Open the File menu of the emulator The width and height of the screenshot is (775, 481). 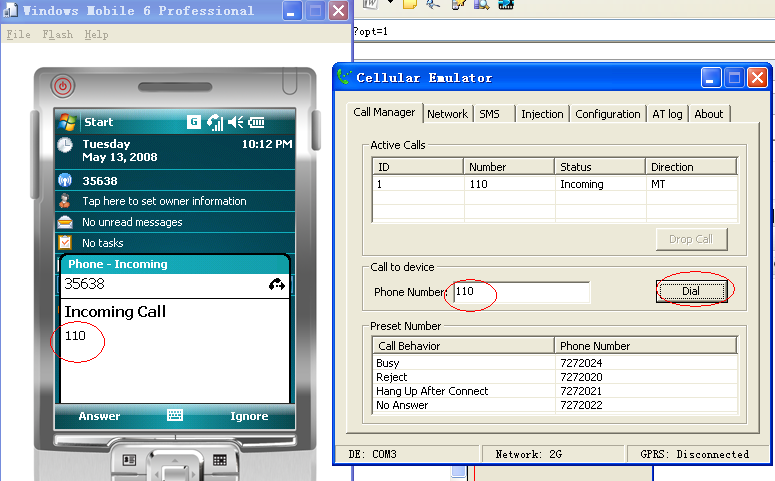coord(19,34)
